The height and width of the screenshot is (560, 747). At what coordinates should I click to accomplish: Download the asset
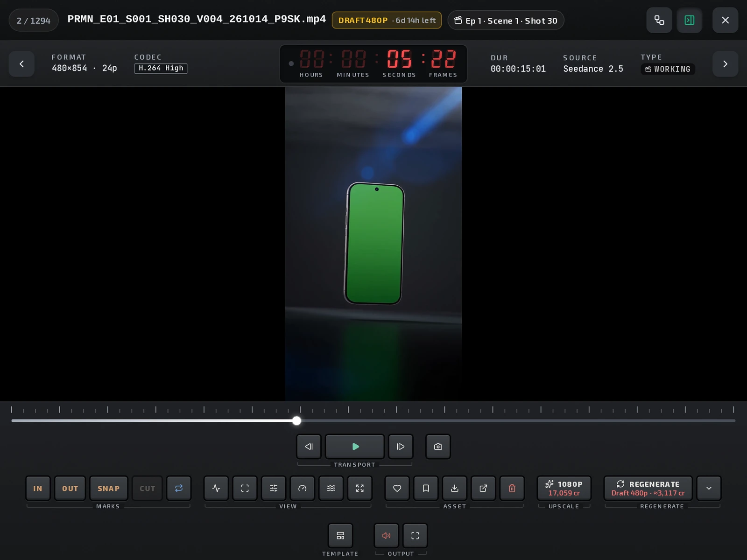point(455,488)
